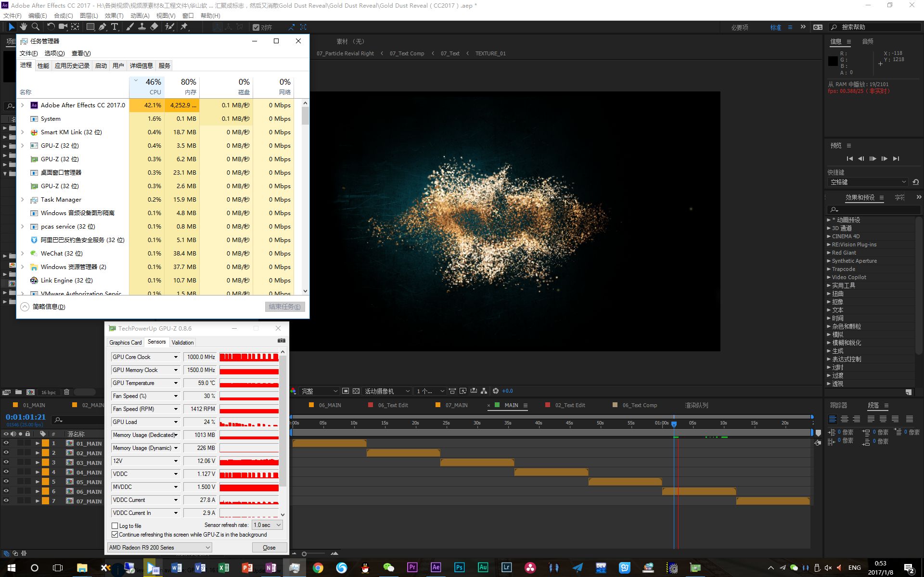Open Chrome from the taskbar
924x577 pixels.
click(318, 568)
